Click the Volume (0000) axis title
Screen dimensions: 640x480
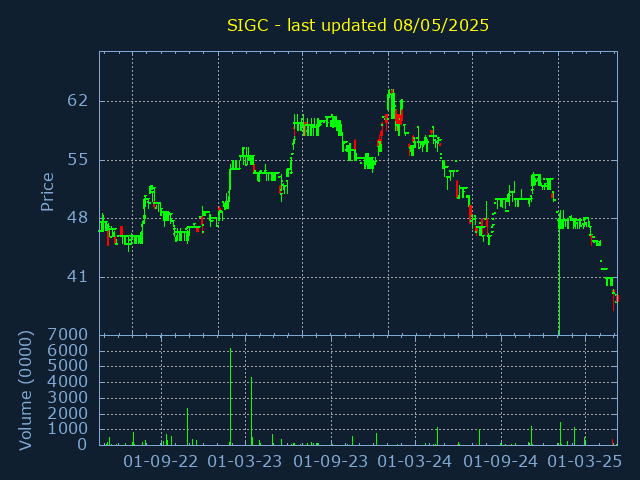pos(25,391)
